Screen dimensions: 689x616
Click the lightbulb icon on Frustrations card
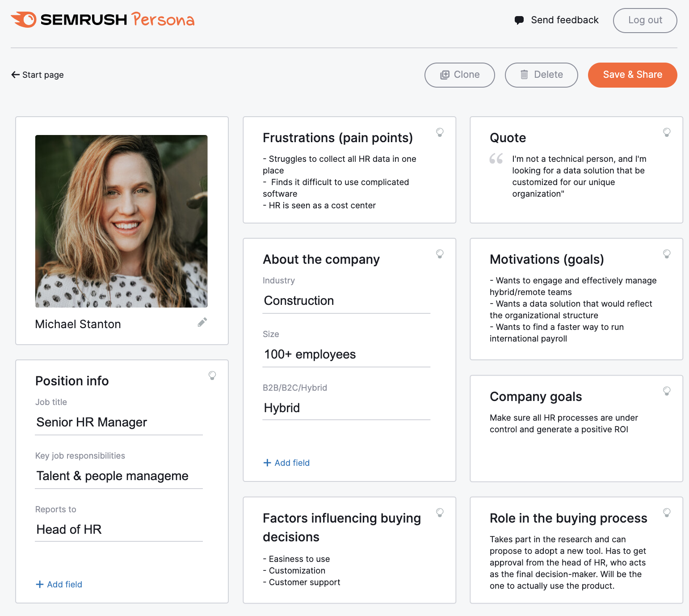point(440,132)
